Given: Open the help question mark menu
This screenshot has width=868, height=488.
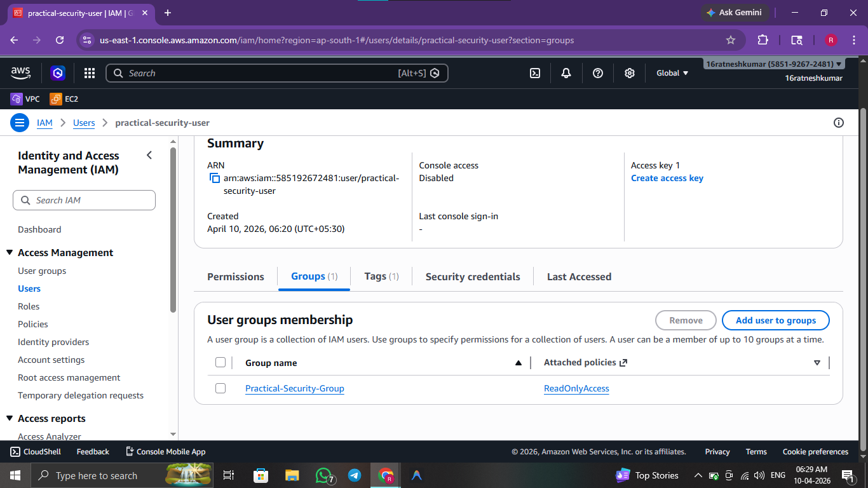Looking at the screenshot, I should [598, 73].
